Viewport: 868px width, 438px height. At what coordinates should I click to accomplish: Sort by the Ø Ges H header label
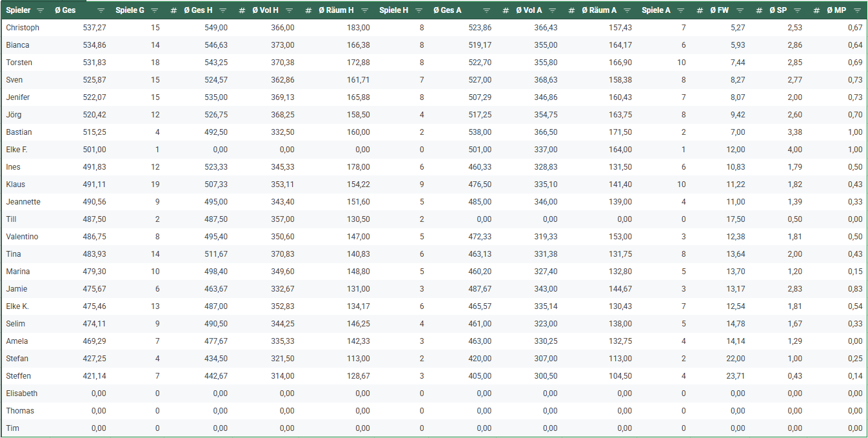(x=198, y=10)
